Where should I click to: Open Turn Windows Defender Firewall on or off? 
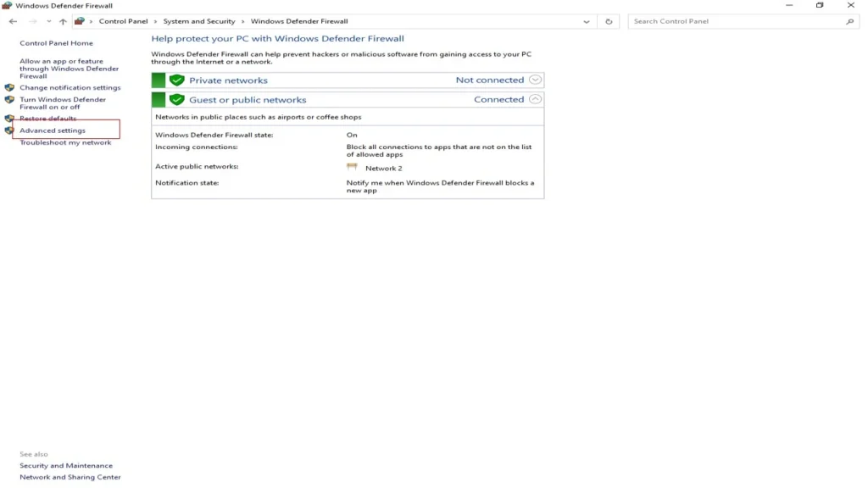coord(63,103)
